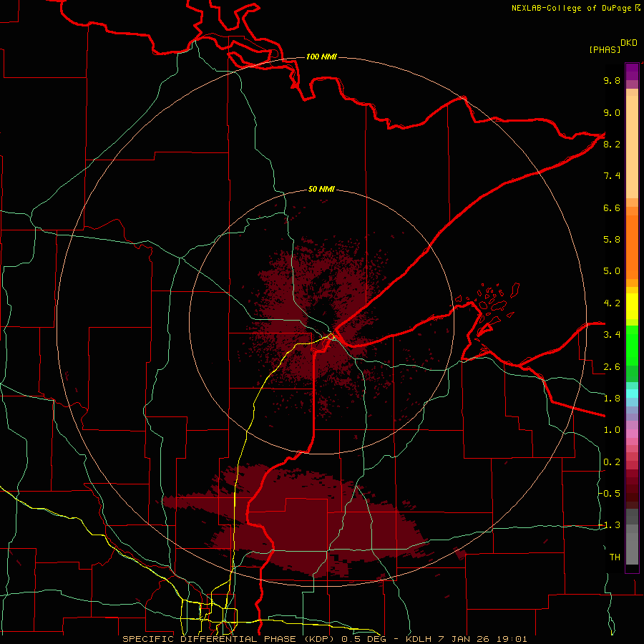Select the 50 NMI range ring label
Viewport: 644px width, 644px height.
tap(321, 190)
